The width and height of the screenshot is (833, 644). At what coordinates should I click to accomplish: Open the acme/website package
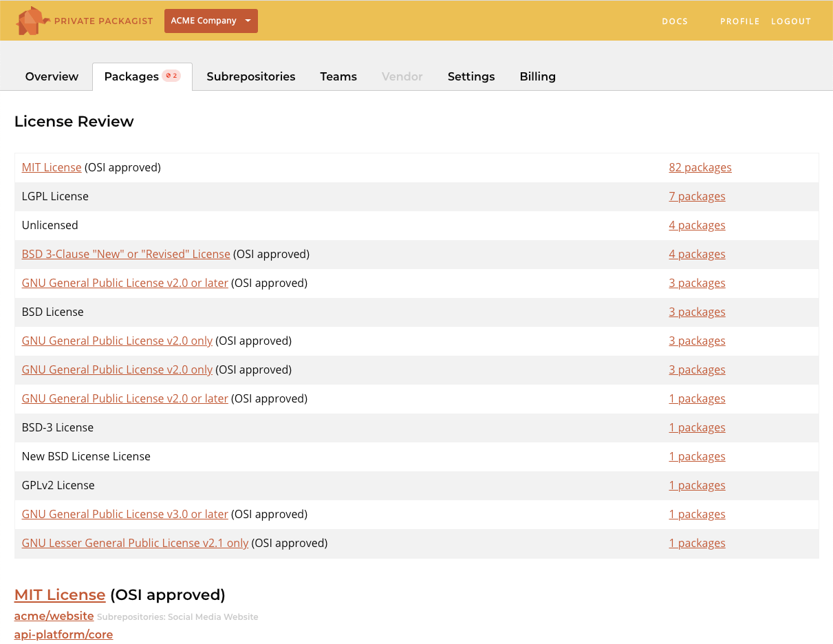point(54,616)
